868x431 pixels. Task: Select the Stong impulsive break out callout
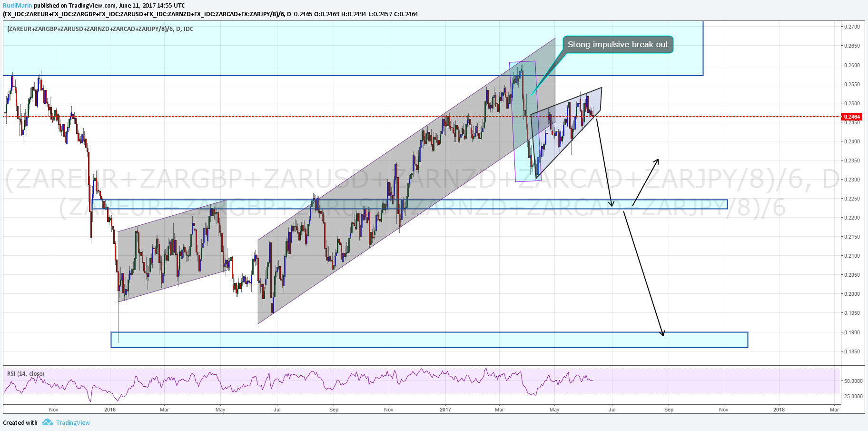point(618,44)
